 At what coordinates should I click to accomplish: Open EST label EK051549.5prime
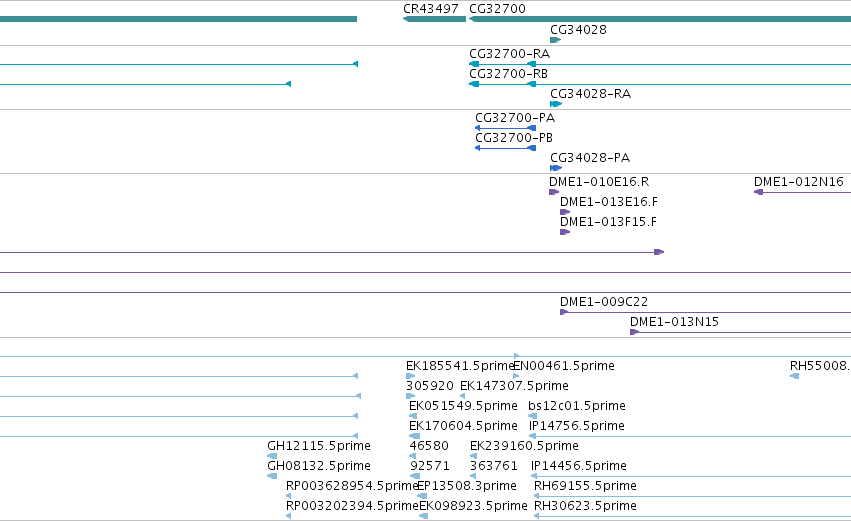coord(463,406)
